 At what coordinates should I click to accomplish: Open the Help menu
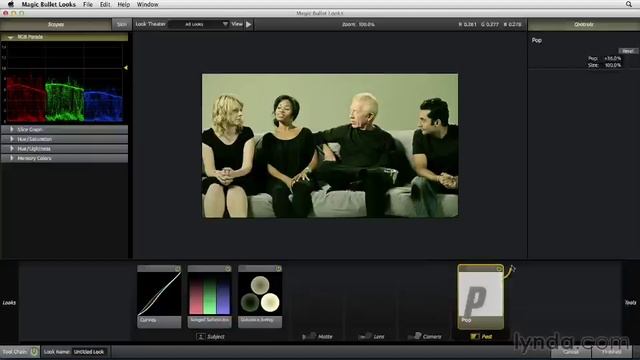[123, 4]
